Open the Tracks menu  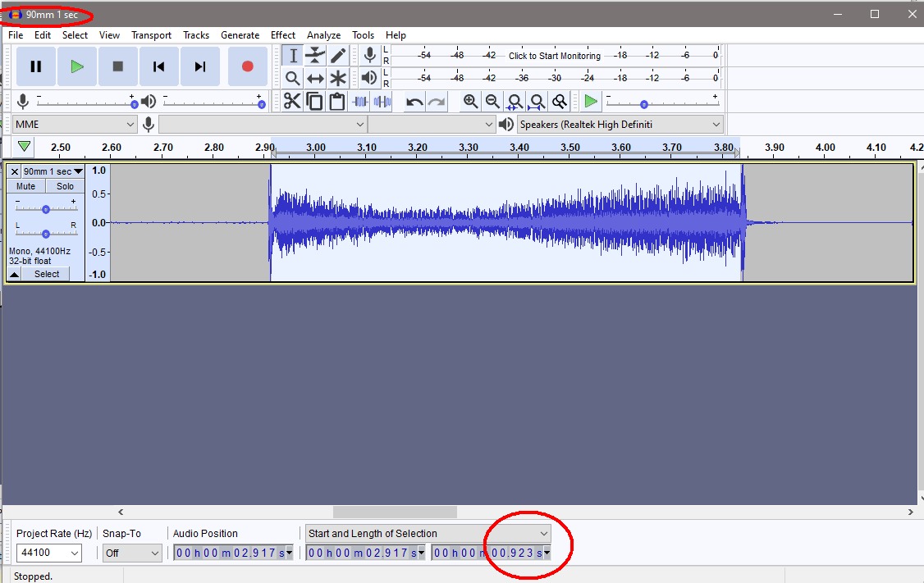[x=196, y=35]
